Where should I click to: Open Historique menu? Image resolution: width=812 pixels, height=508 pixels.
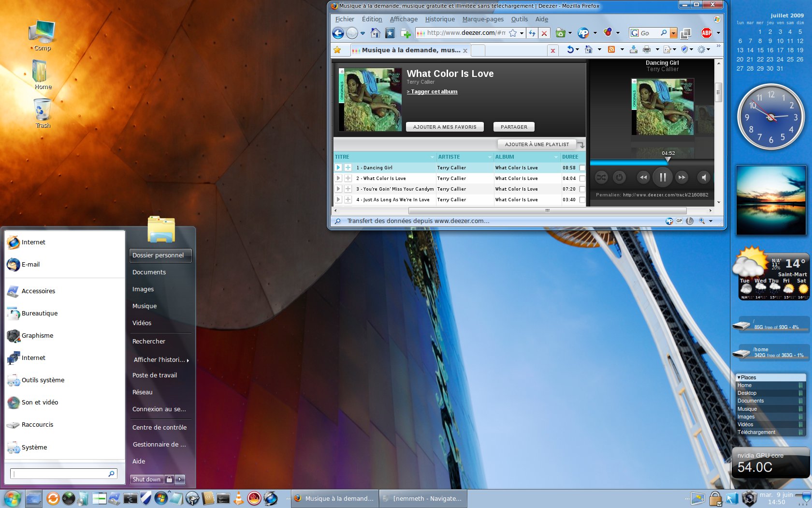440,19
